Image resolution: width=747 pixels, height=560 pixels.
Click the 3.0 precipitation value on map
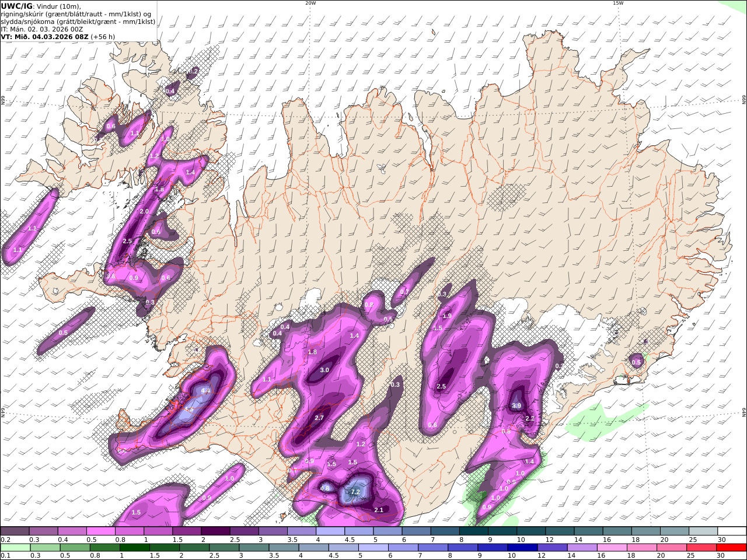click(x=325, y=370)
